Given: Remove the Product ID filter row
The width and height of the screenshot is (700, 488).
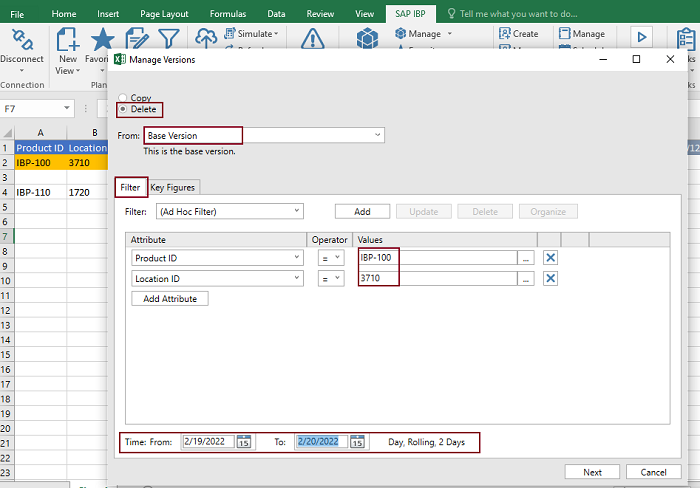Looking at the screenshot, I should (x=550, y=258).
